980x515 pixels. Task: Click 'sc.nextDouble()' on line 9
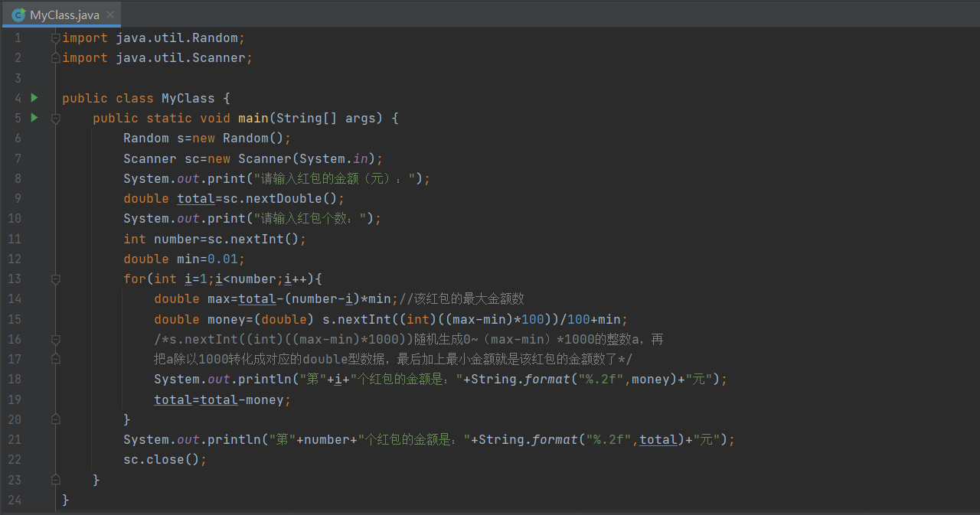tap(280, 198)
